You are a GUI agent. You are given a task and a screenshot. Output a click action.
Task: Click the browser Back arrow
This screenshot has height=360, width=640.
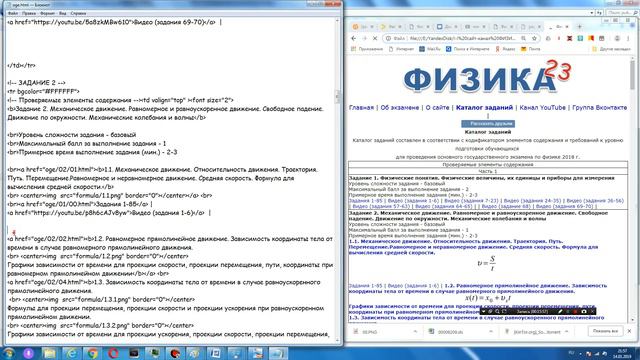(x=353, y=38)
